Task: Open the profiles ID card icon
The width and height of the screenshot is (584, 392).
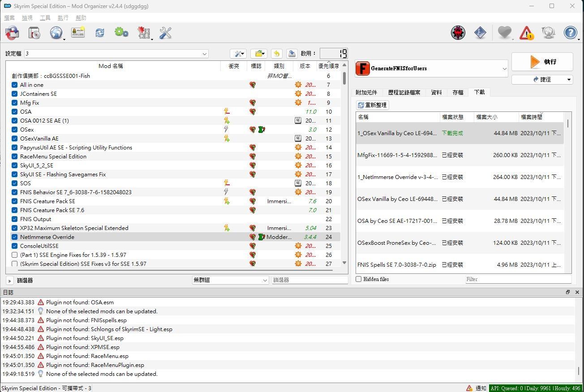Action: tap(78, 33)
